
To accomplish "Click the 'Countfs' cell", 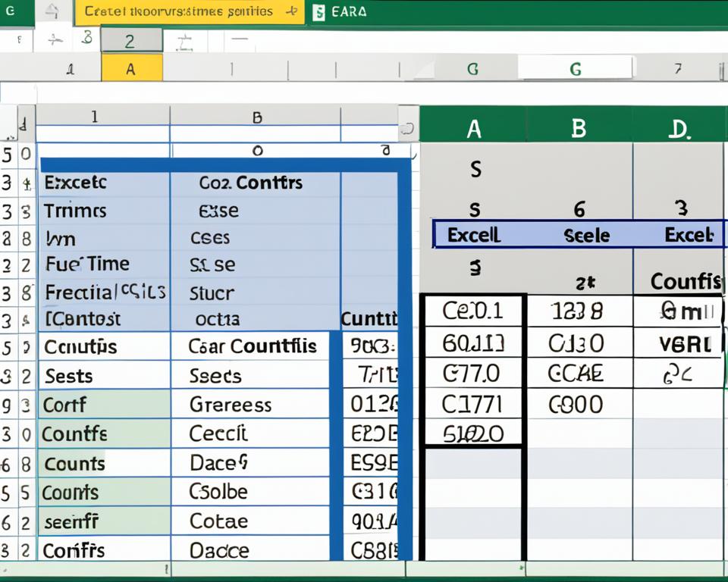I will pyautogui.click(x=104, y=434).
